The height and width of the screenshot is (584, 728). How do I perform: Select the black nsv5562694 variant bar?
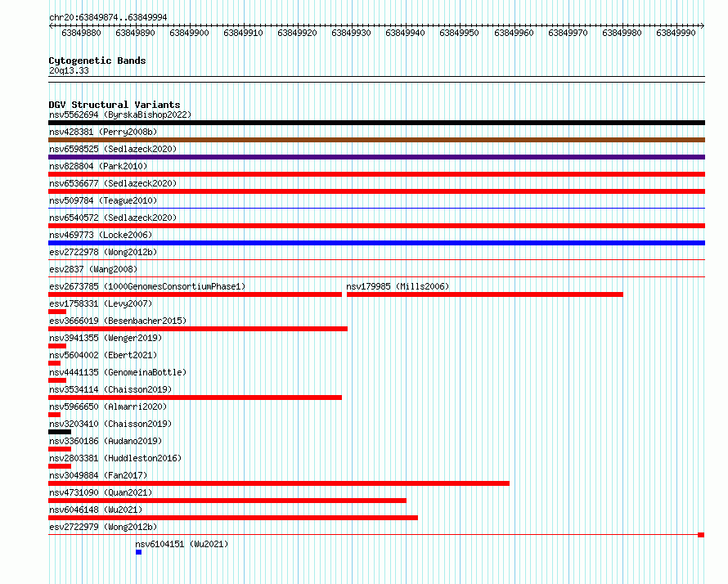coord(376,123)
